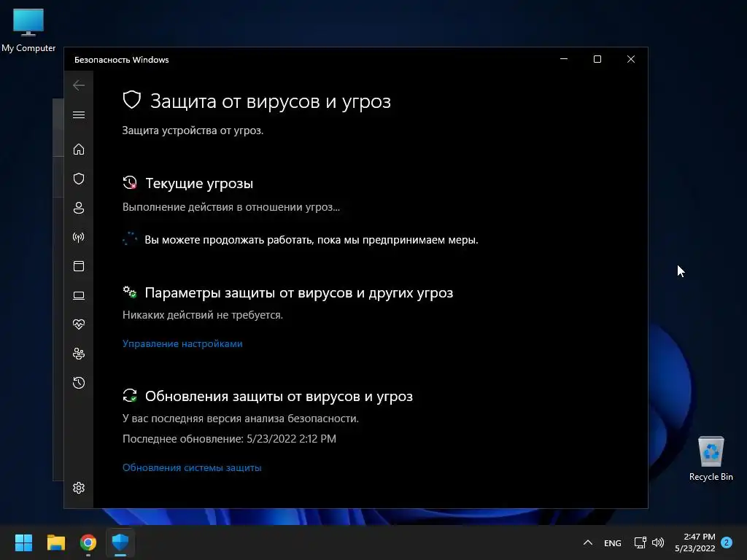
Task: Close the Безопасность Windows window
Action: coord(631,59)
